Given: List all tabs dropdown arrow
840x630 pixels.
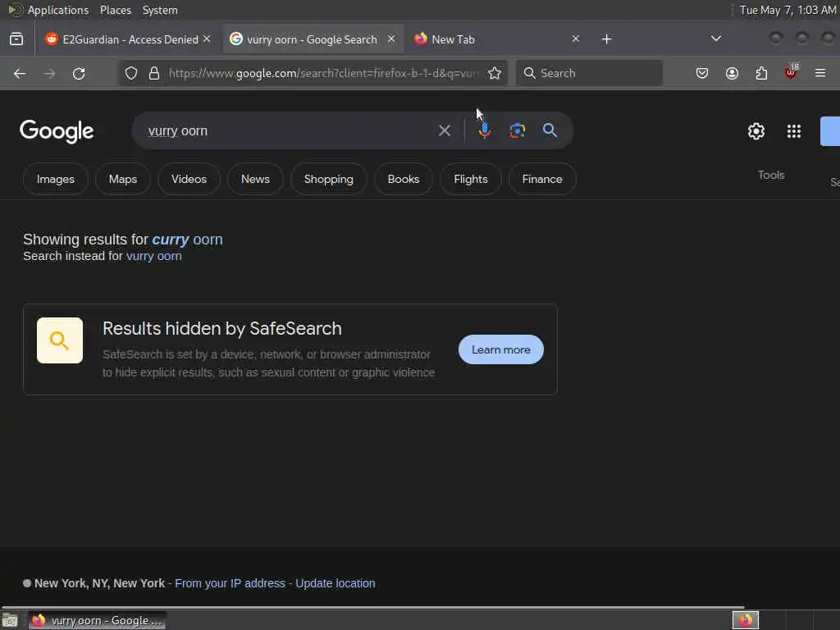Looking at the screenshot, I should click(715, 39).
